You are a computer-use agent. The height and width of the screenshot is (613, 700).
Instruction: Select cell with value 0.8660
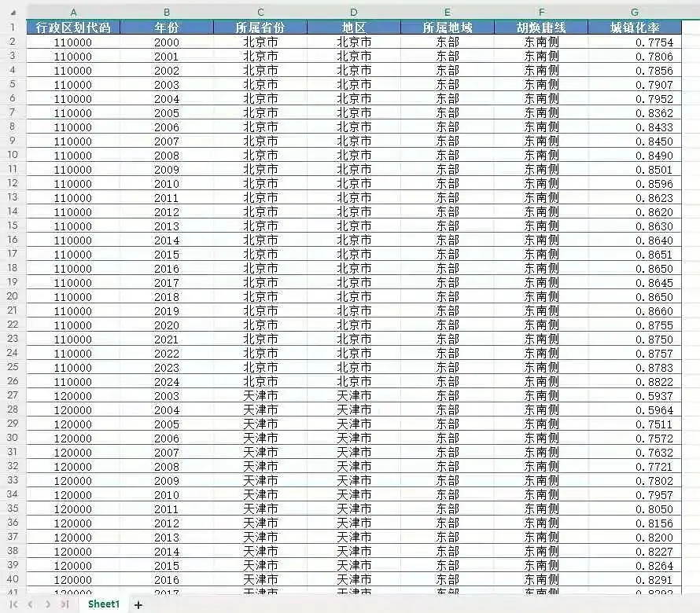click(x=635, y=311)
